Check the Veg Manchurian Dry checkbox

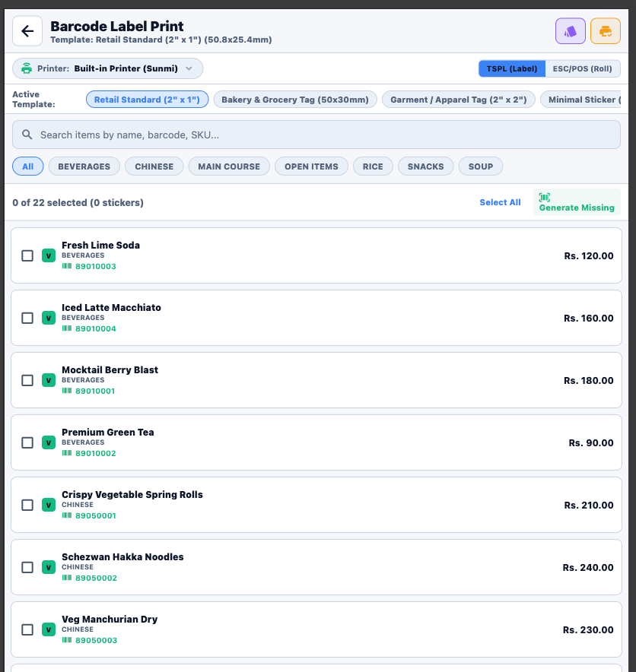tap(27, 629)
